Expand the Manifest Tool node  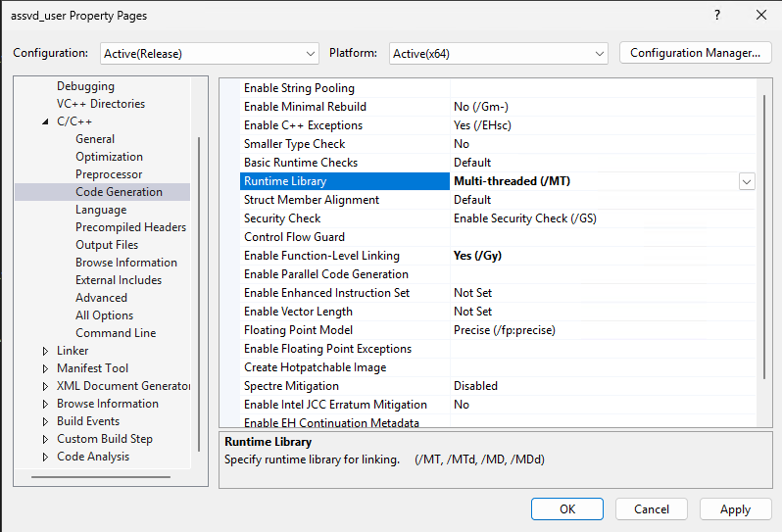[x=45, y=368]
